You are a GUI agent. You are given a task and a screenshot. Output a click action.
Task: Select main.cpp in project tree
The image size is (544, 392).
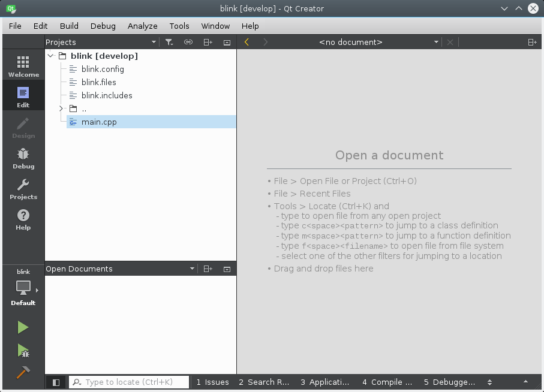(151, 122)
